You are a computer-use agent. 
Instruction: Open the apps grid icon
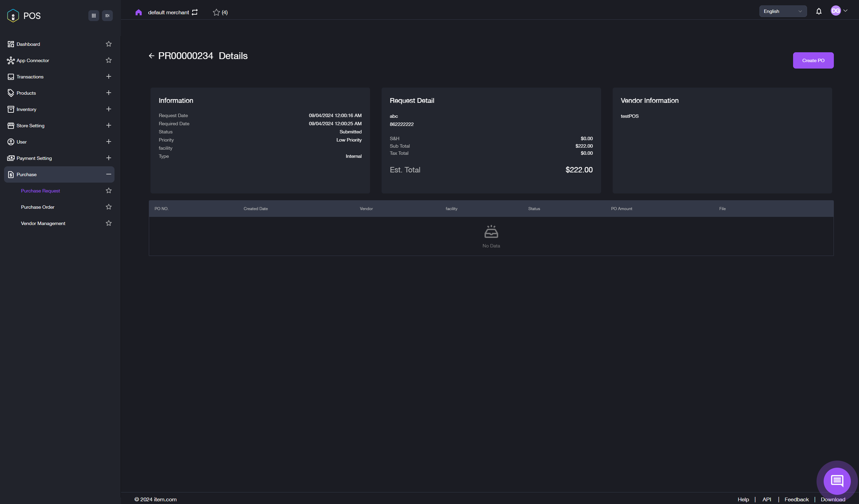pyautogui.click(x=94, y=16)
